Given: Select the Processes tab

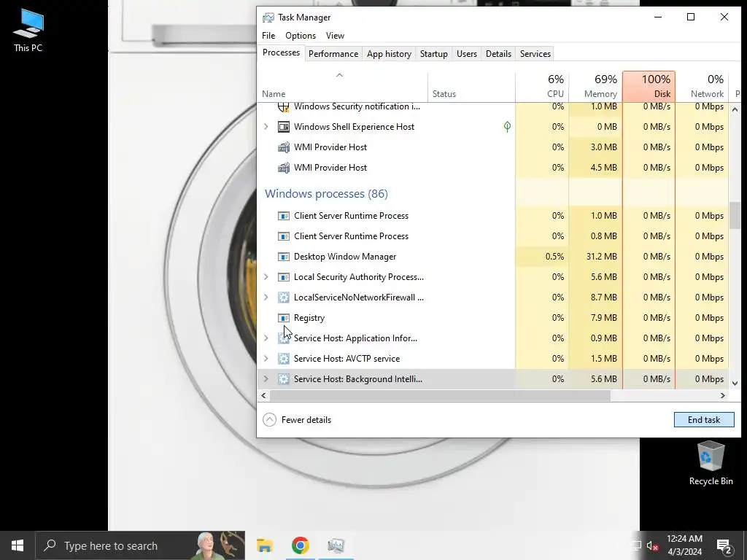Looking at the screenshot, I should (x=281, y=52).
